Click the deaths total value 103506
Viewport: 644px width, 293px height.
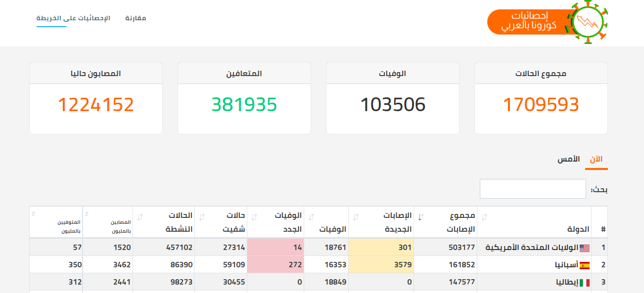(x=393, y=105)
